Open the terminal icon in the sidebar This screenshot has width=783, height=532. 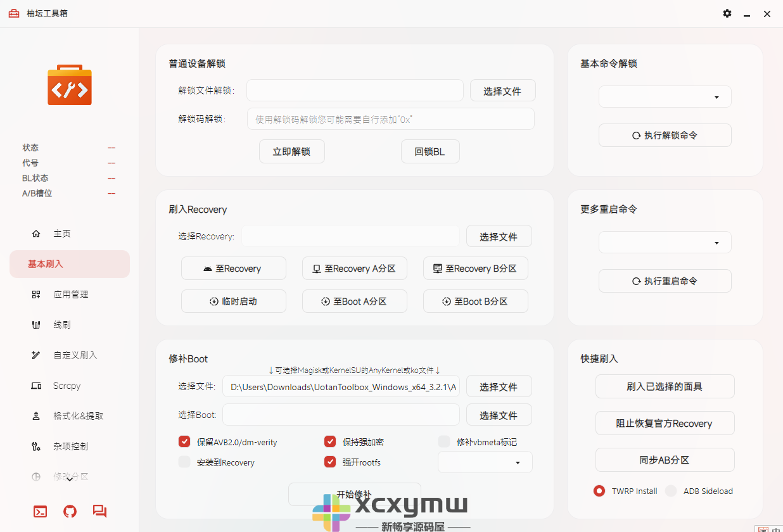40,511
